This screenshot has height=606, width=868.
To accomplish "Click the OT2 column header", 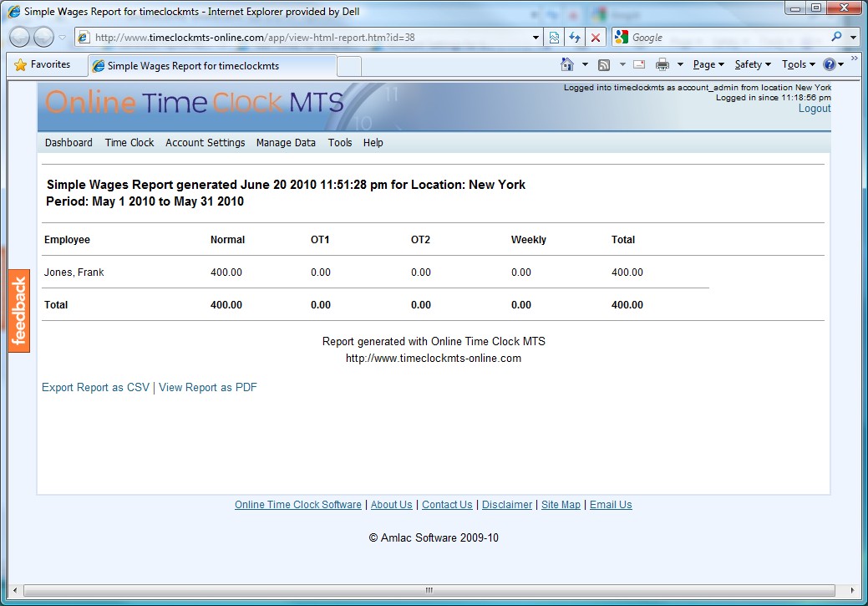I will [420, 240].
